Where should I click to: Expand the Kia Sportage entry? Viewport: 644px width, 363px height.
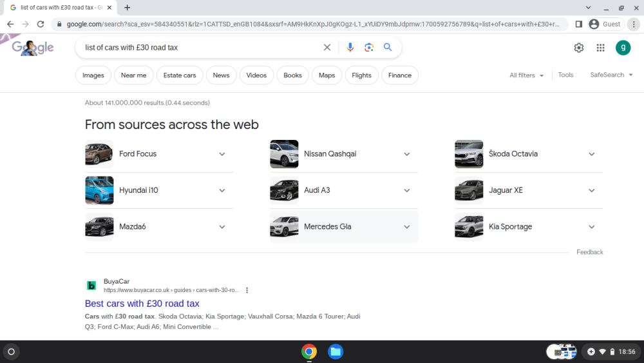tap(591, 227)
